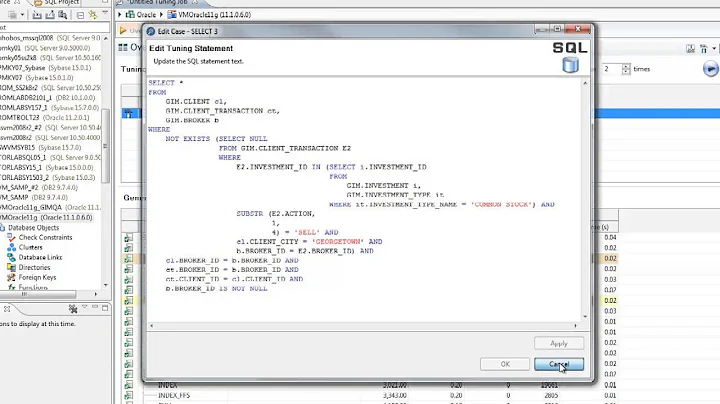720x404 pixels.
Task: Click the Directories node icon
Action: 11,267
